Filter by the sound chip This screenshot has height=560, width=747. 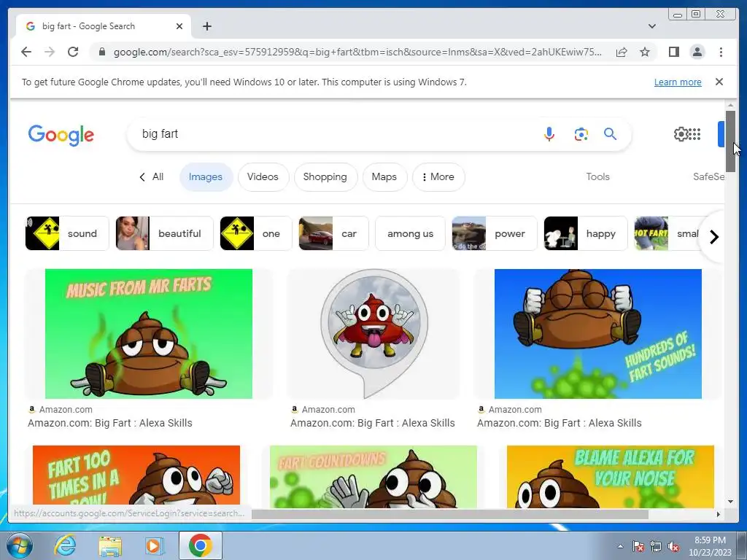(67, 233)
